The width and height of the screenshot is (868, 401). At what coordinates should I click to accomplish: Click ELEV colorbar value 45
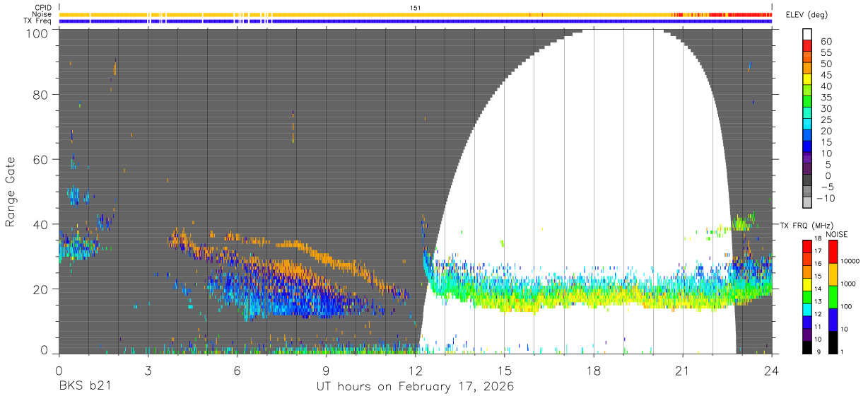pos(826,75)
